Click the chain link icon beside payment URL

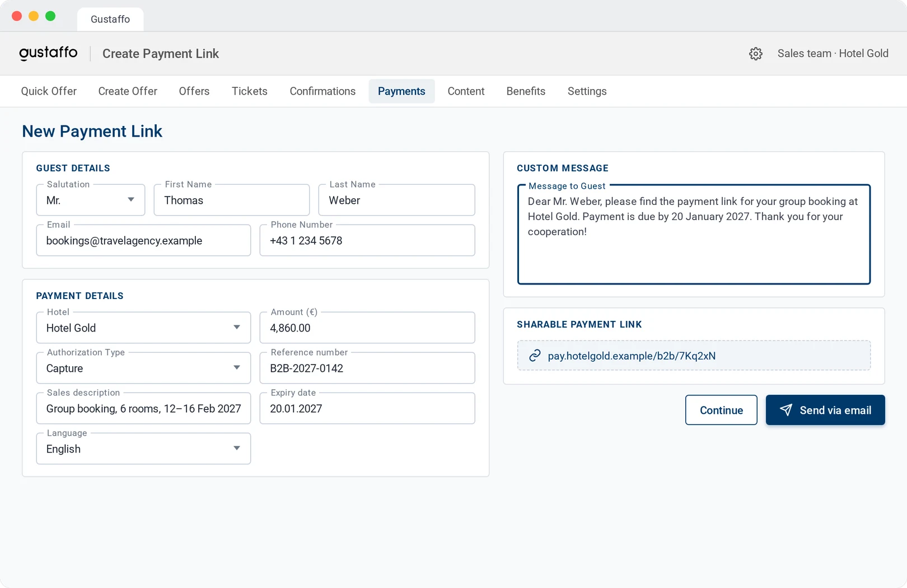[535, 356]
